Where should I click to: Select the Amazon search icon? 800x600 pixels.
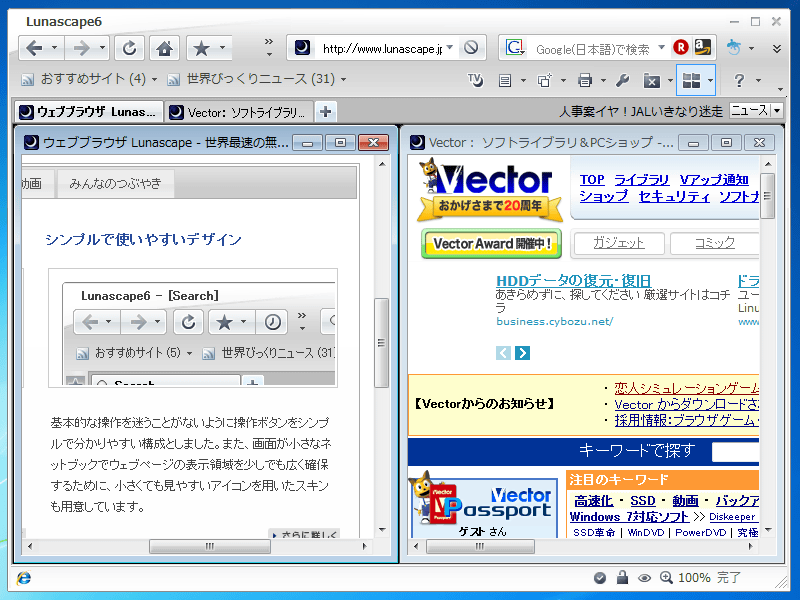coord(703,47)
